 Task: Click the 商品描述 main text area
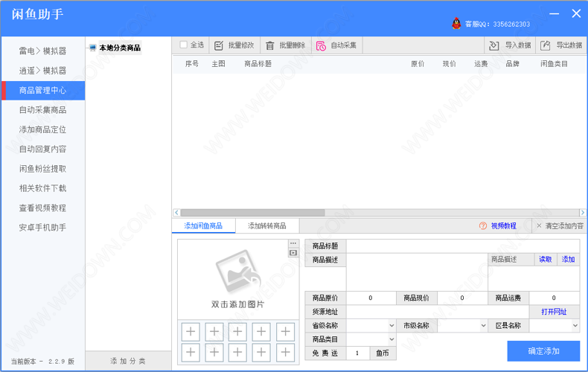(417, 272)
